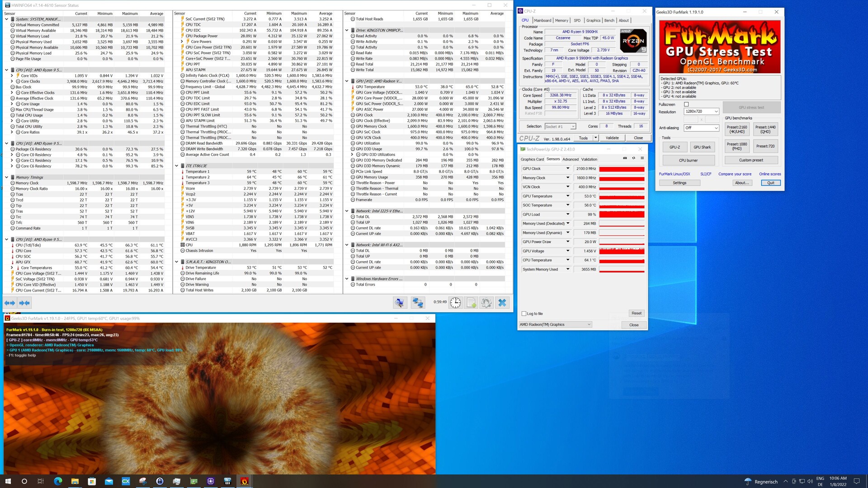868x488 pixels.
Task: Click HWiNFO blue X close sensors icon
Action: click(x=502, y=303)
